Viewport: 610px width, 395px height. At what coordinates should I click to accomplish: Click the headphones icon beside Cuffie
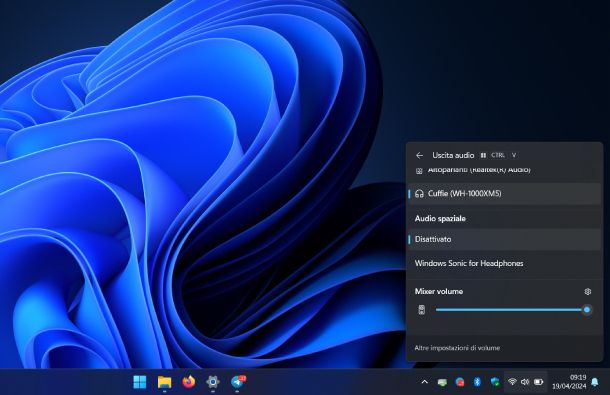tap(419, 193)
